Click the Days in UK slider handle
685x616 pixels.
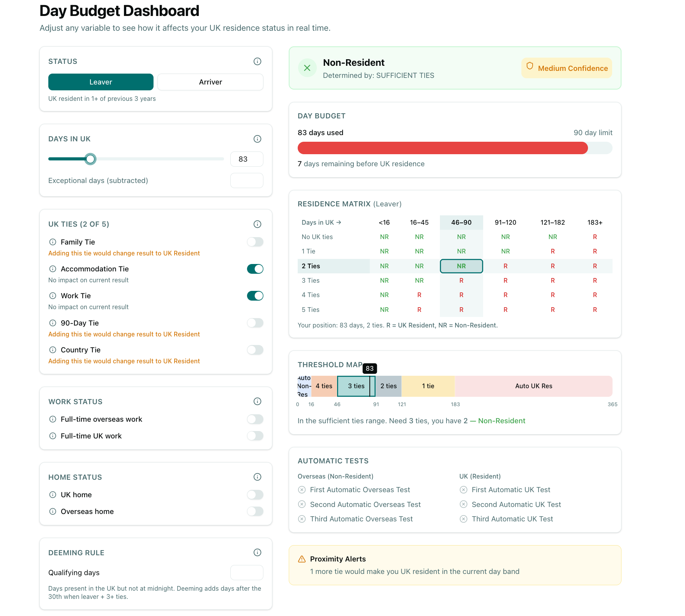pyautogui.click(x=90, y=159)
